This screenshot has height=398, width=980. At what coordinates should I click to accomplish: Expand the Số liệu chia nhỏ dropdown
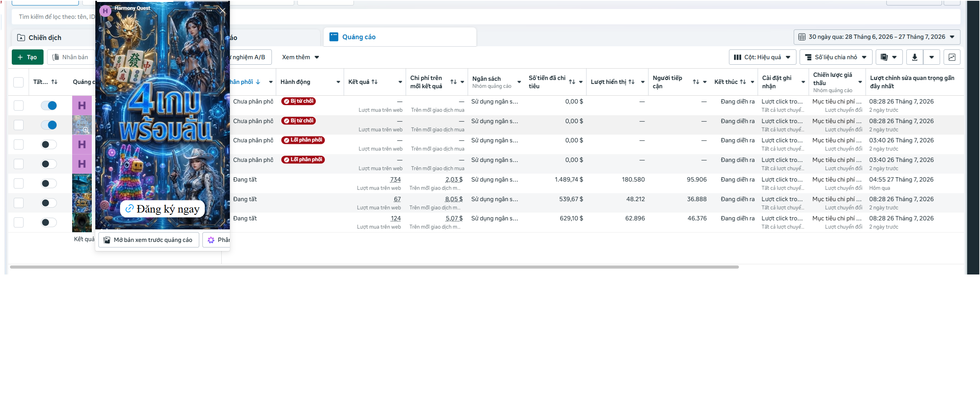(836, 57)
